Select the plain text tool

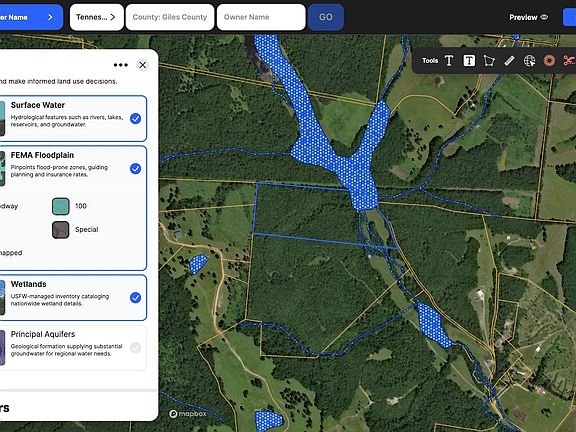click(449, 61)
